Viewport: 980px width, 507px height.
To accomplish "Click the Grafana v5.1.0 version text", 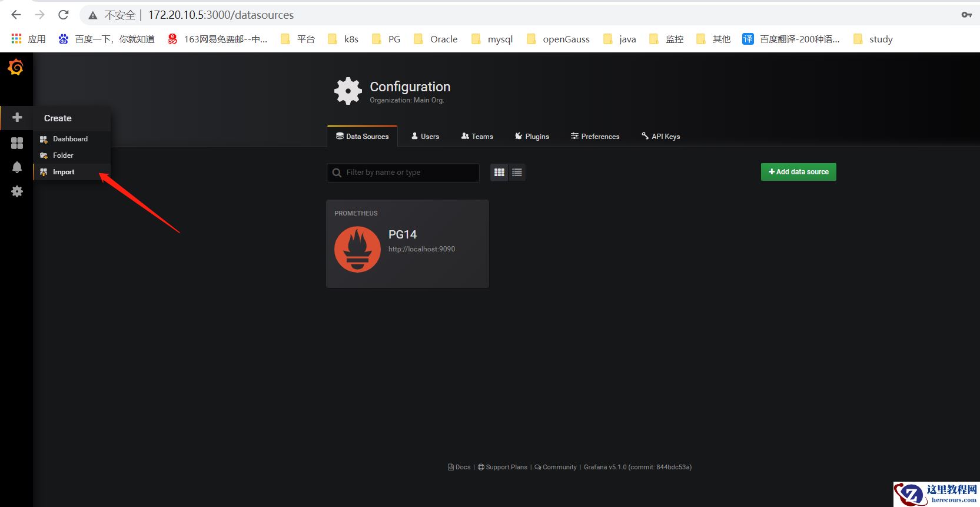I will pyautogui.click(x=637, y=467).
